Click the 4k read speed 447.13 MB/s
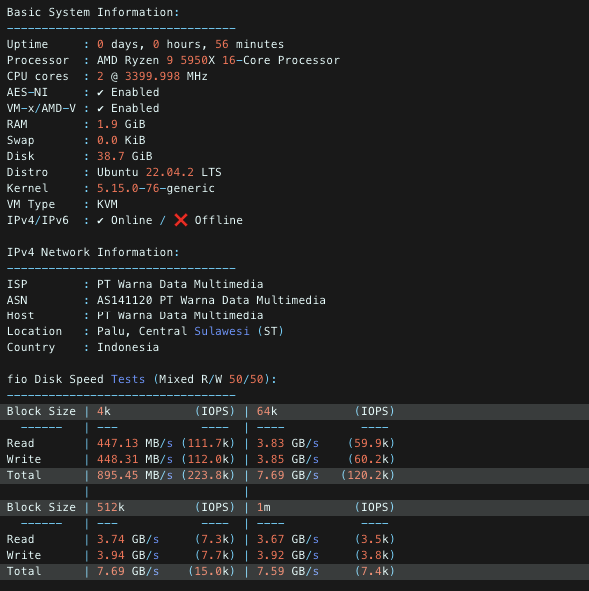The image size is (589, 591). [135, 443]
